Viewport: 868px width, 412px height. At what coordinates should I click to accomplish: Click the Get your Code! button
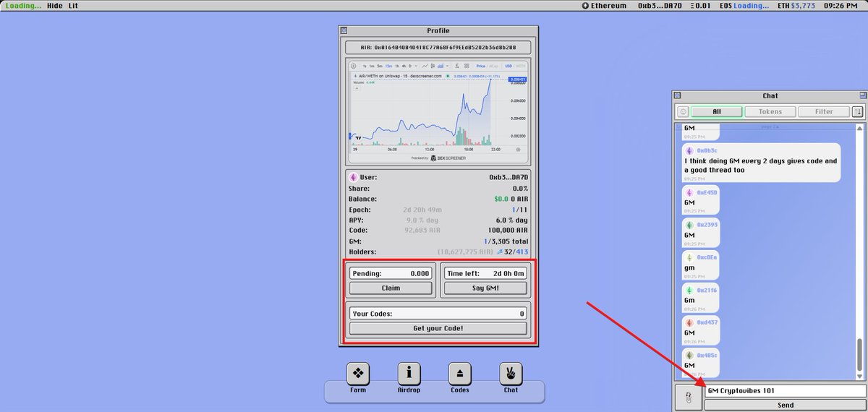tap(438, 328)
